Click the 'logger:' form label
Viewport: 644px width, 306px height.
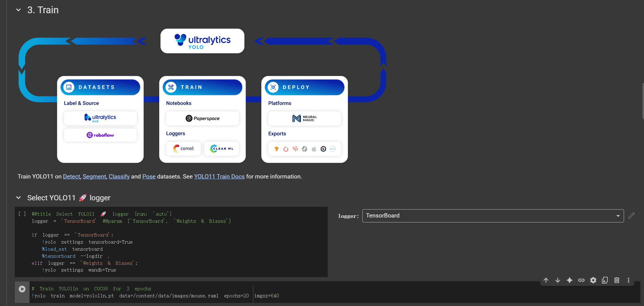[348, 216]
